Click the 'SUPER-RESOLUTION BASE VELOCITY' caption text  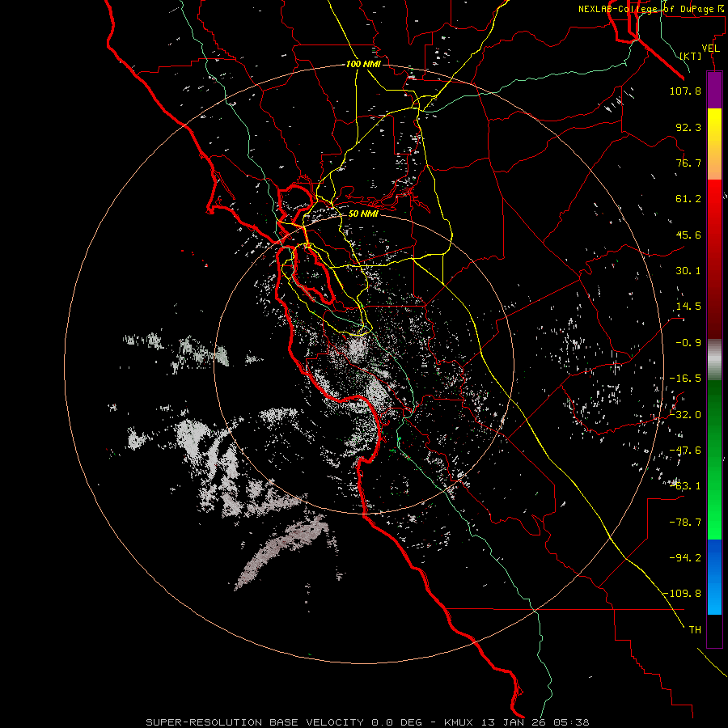255,722
